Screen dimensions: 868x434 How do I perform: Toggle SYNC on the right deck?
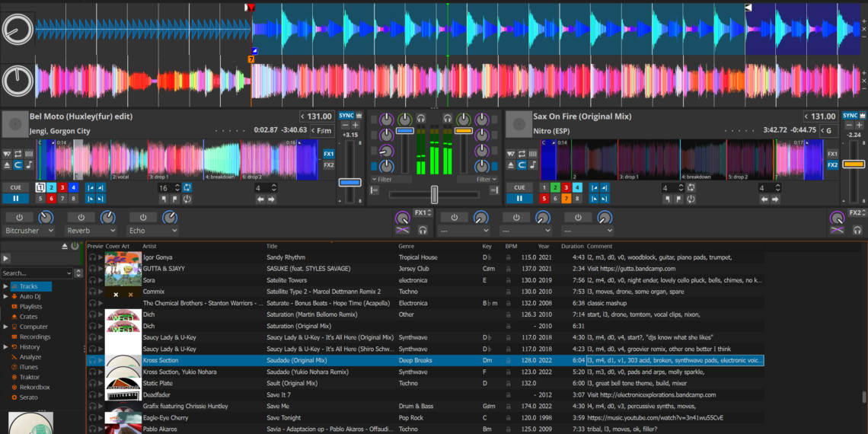(x=850, y=116)
